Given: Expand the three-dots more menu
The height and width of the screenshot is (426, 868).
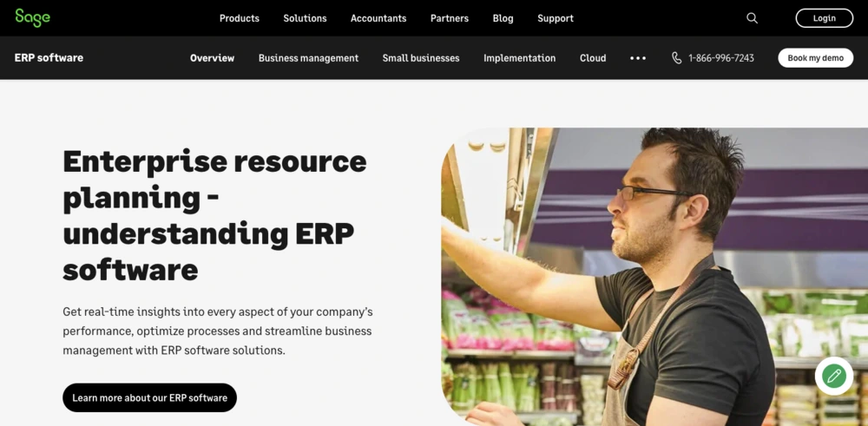Looking at the screenshot, I should point(638,58).
